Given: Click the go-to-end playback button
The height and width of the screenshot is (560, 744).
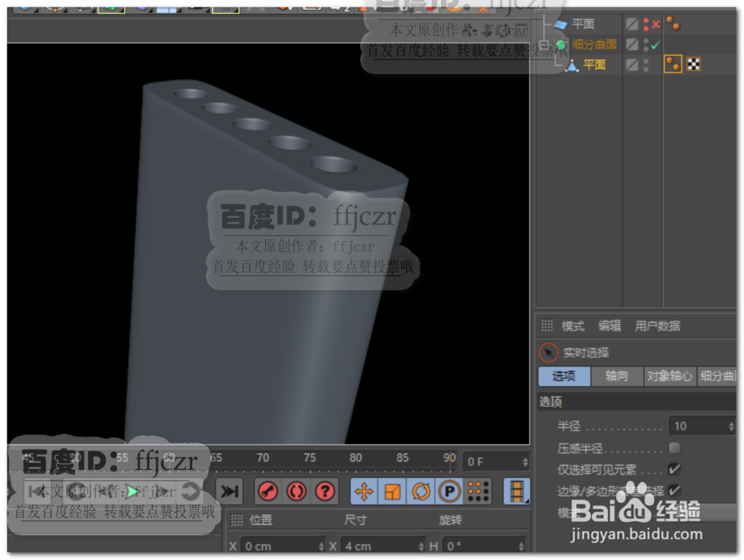Looking at the screenshot, I should point(229,492).
